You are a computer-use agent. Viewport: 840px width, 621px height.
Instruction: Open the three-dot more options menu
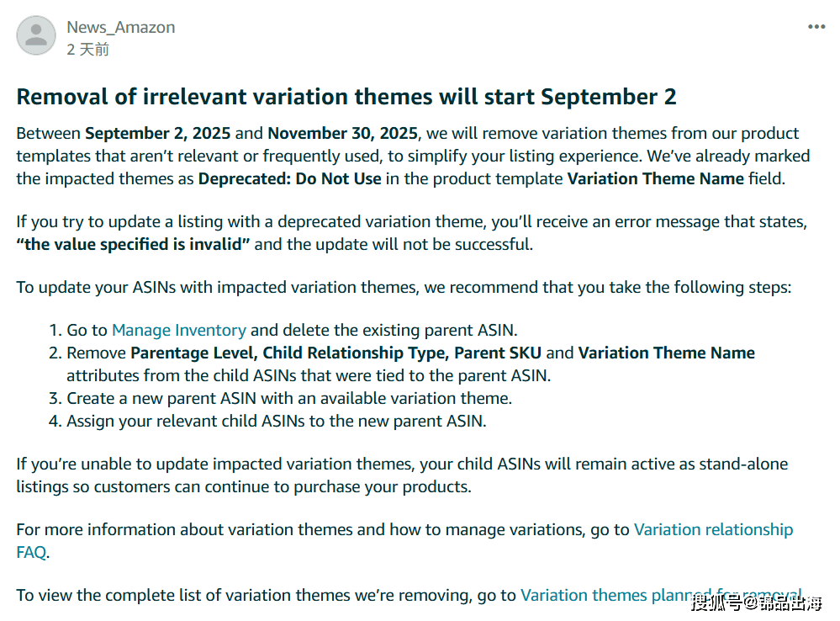816,27
